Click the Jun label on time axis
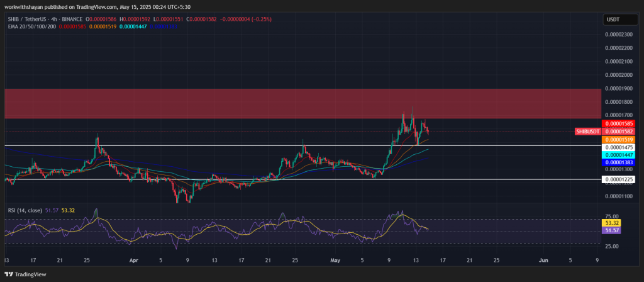644x282 pixels. click(543, 260)
